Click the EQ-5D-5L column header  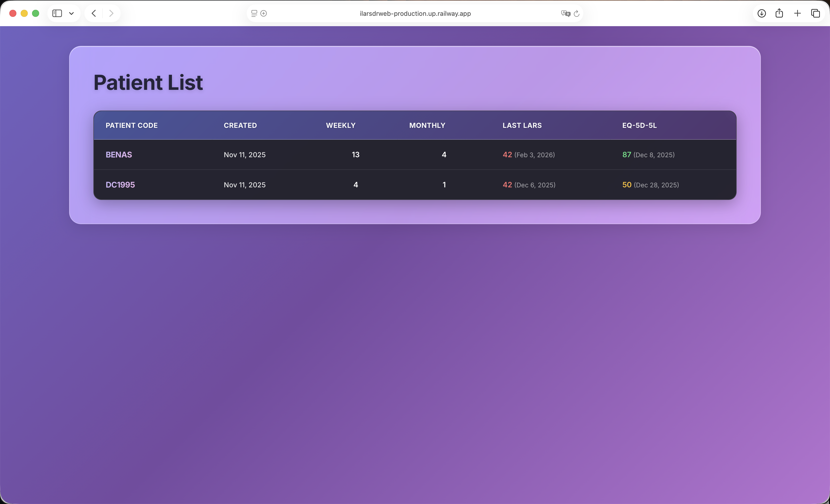[639, 125]
